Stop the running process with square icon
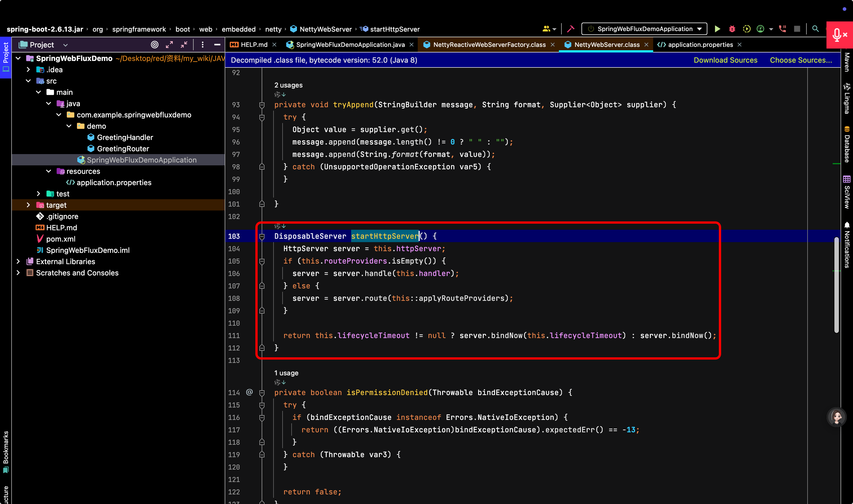Viewport: 853px width, 504px height. pos(797,29)
